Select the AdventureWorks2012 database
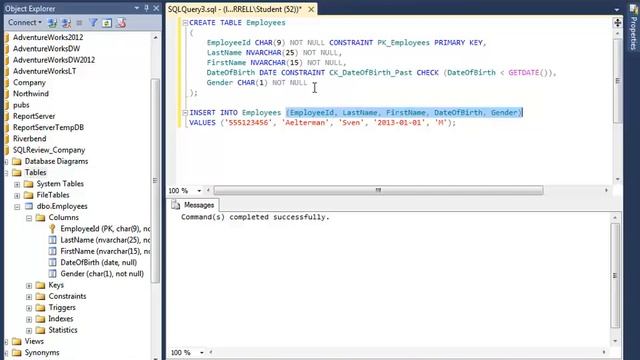The height and width of the screenshot is (360, 640). click(48, 37)
